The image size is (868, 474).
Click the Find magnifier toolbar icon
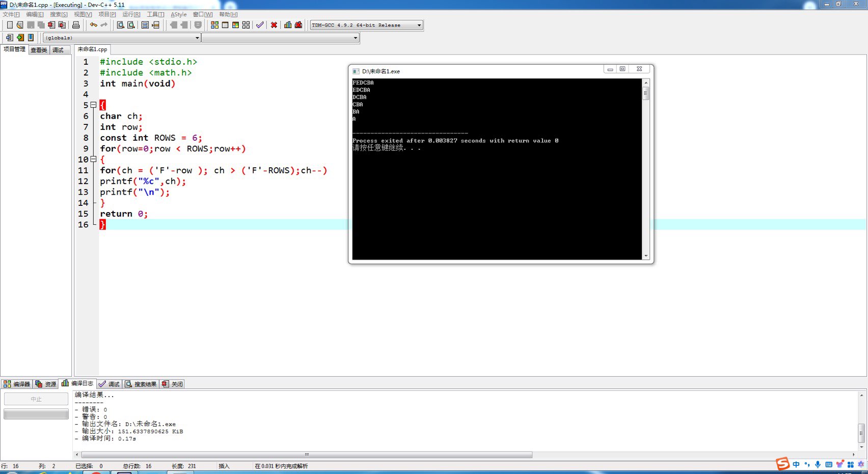(x=121, y=25)
